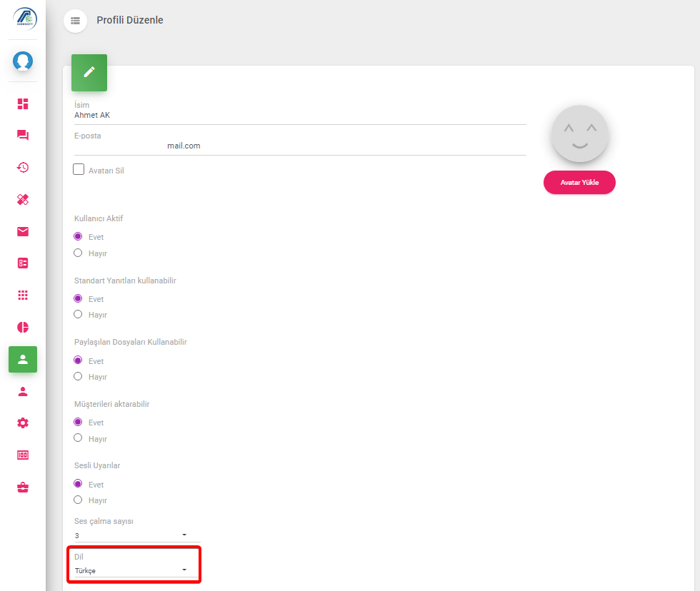Image resolution: width=700 pixels, height=591 pixels.
Task: Open the blue profile avatar in sidebar
Action: point(23,61)
